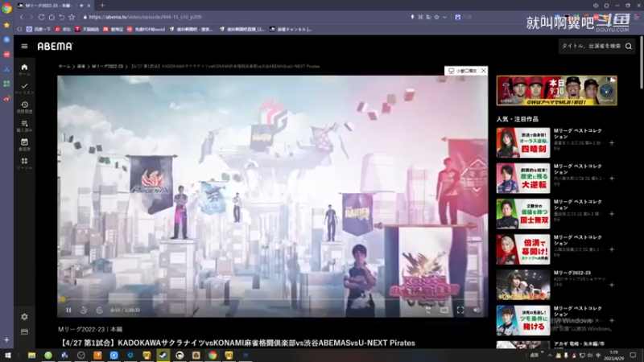
Task: Focus the title and cast search field
Action: pyautogui.click(x=592, y=47)
